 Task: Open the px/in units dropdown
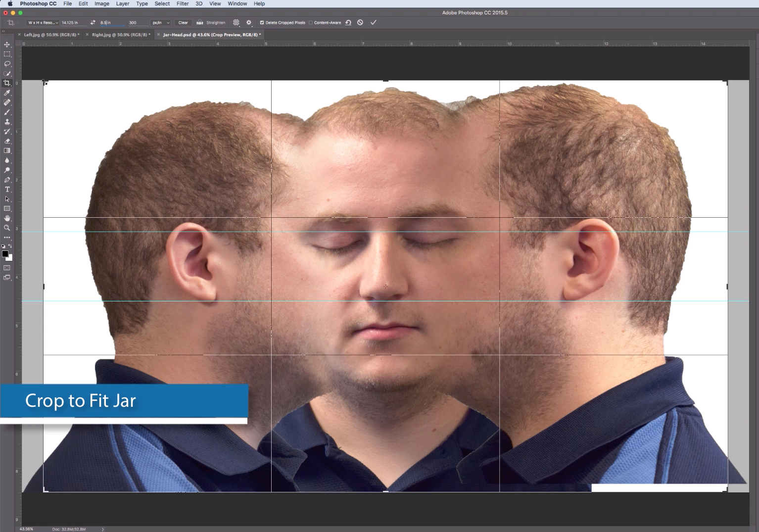tap(160, 22)
